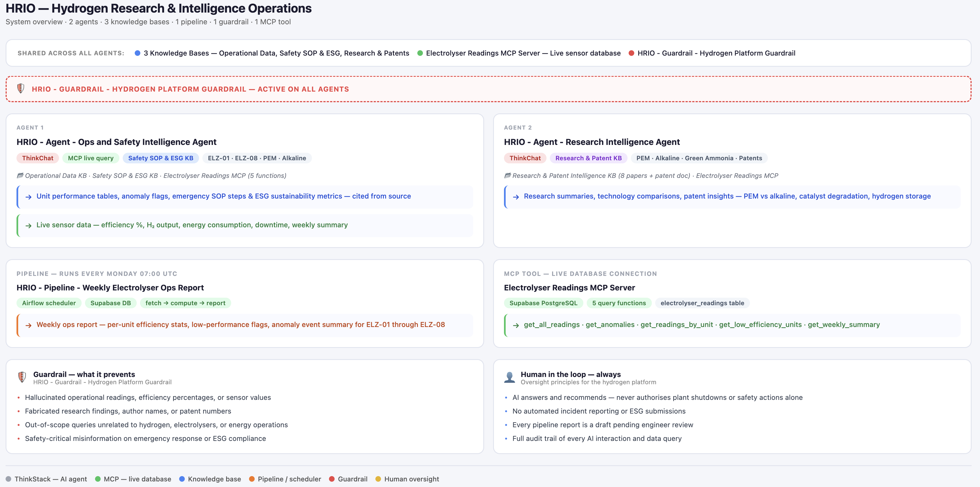The width and height of the screenshot is (980, 487).
Task: Click the 'Supabase PostgreSQL' tag
Action: coord(544,303)
